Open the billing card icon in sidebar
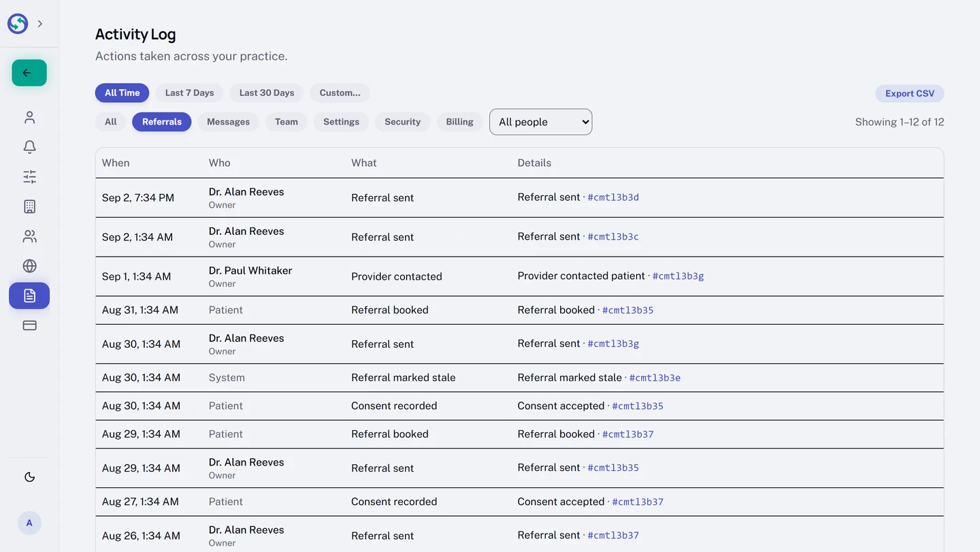 click(x=29, y=325)
